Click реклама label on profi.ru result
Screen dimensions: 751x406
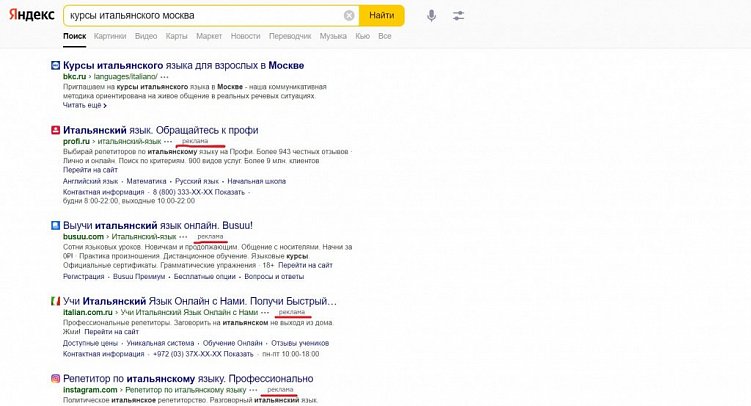pyautogui.click(x=195, y=141)
